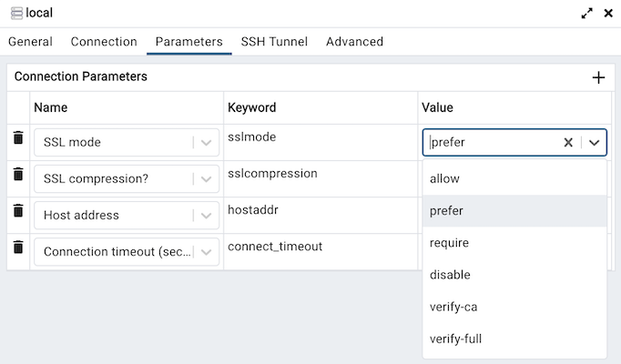Add a new connection parameter

598,77
